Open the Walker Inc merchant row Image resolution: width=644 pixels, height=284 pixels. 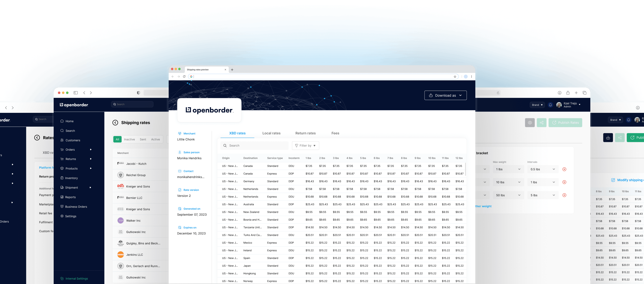pyautogui.click(x=140, y=220)
